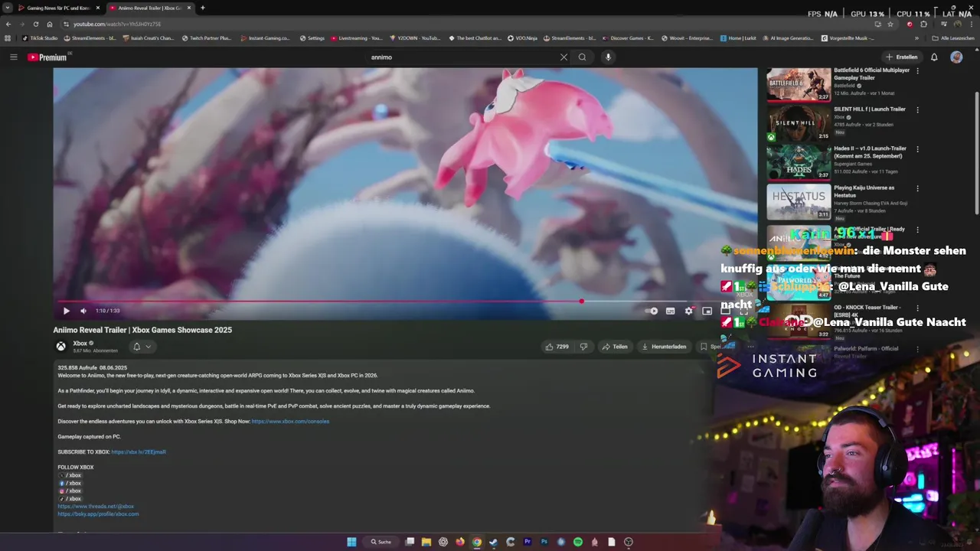Start voice search with microphone
The image size is (980, 551).
click(608, 57)
